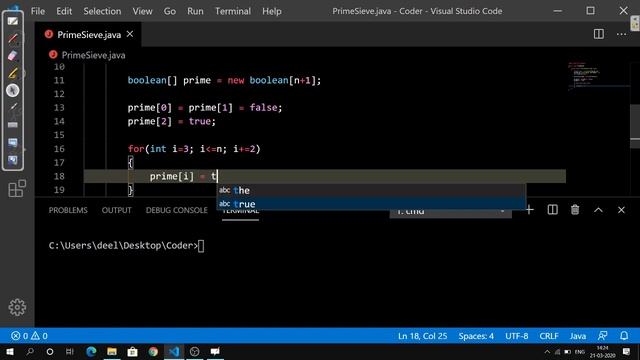Open the Extensions view in activity bar
Screen dimensions: 640x360
tap(17, 189)
